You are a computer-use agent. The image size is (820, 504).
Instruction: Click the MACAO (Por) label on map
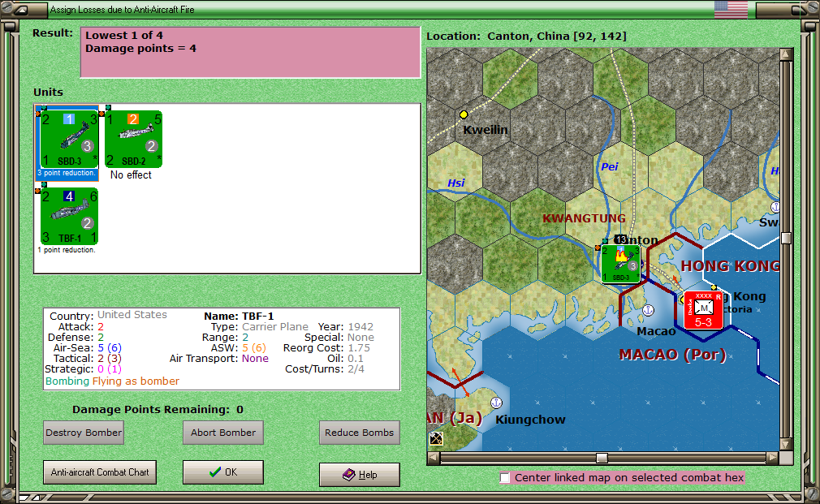tap(672, 355)
